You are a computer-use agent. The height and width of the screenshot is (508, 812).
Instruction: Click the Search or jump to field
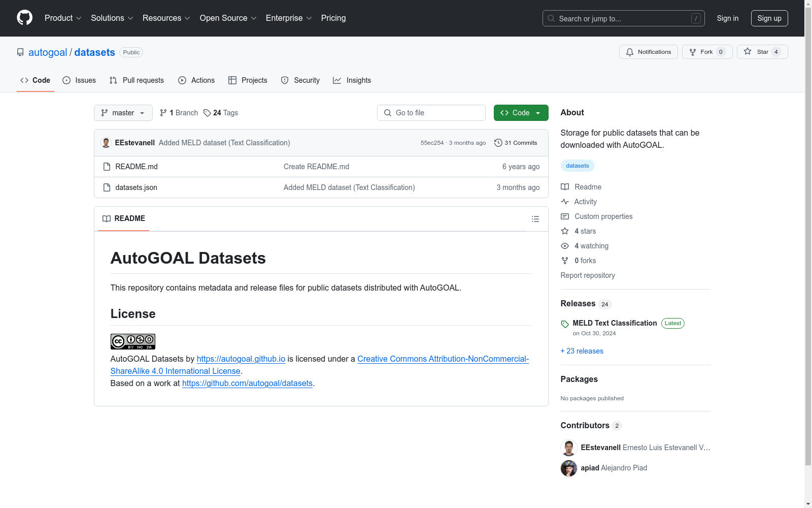tap(623, 18)
